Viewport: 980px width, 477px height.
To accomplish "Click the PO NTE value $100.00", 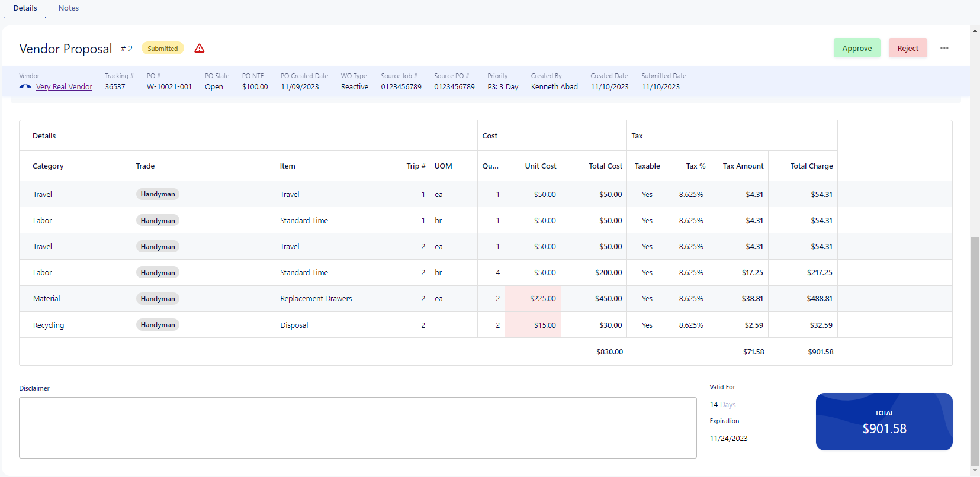I will pyautogui.click(x=255, y=86).
